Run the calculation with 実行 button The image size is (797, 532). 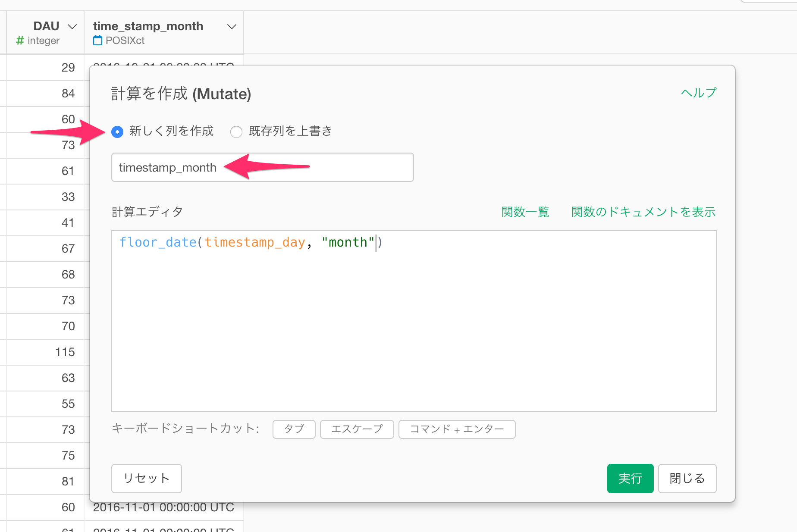click(631, 479)
